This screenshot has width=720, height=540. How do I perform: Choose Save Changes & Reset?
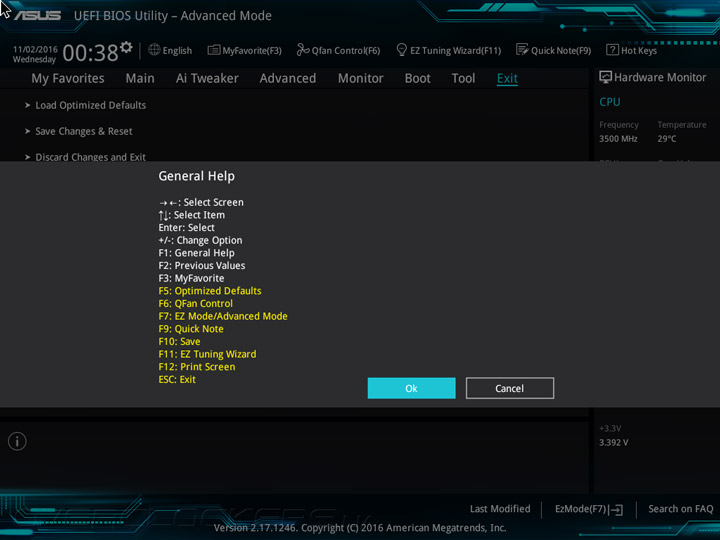tap(84, 131)
